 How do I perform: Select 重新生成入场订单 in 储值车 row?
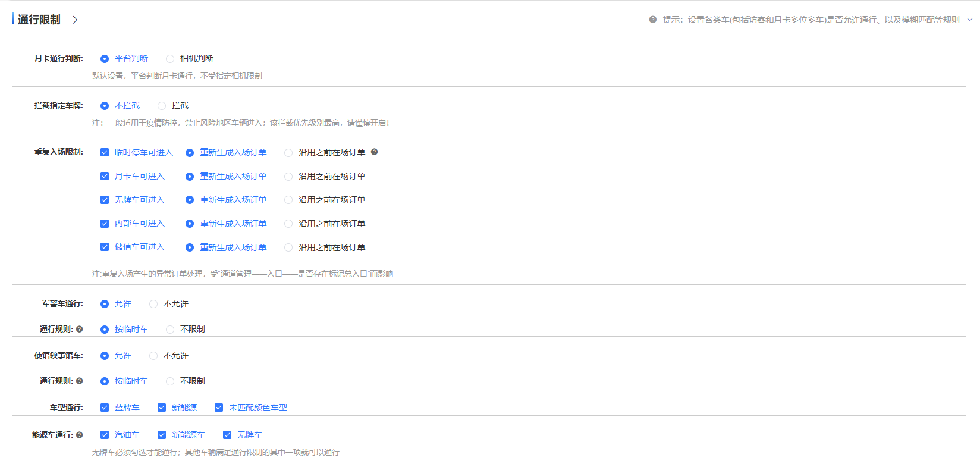point(190,247)
